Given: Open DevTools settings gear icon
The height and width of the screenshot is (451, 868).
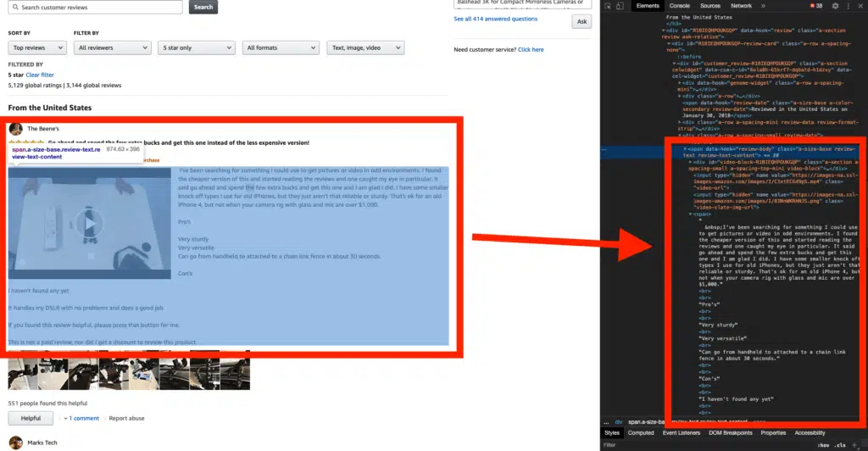Looking at the screenshot, I should (835, 6).
